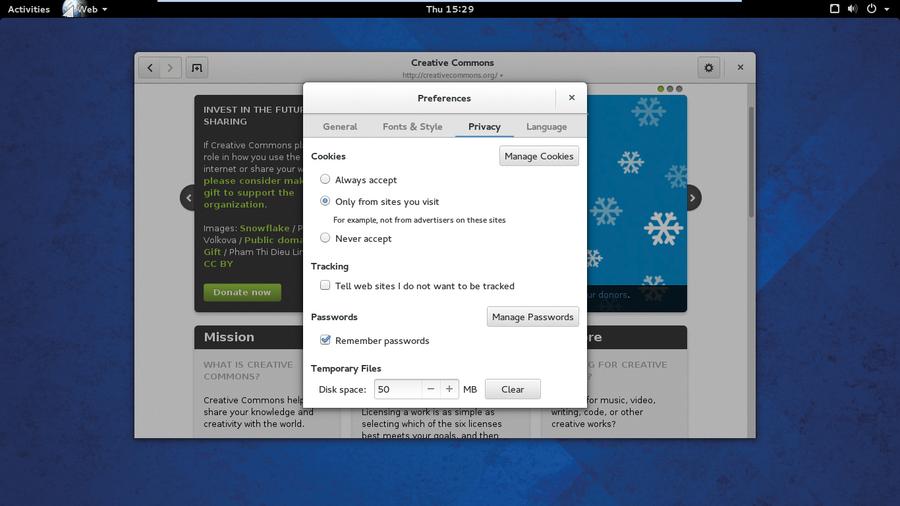
Task: Go back using the browser back arrow
Action: pyautogui.click(x=150, y=68)
